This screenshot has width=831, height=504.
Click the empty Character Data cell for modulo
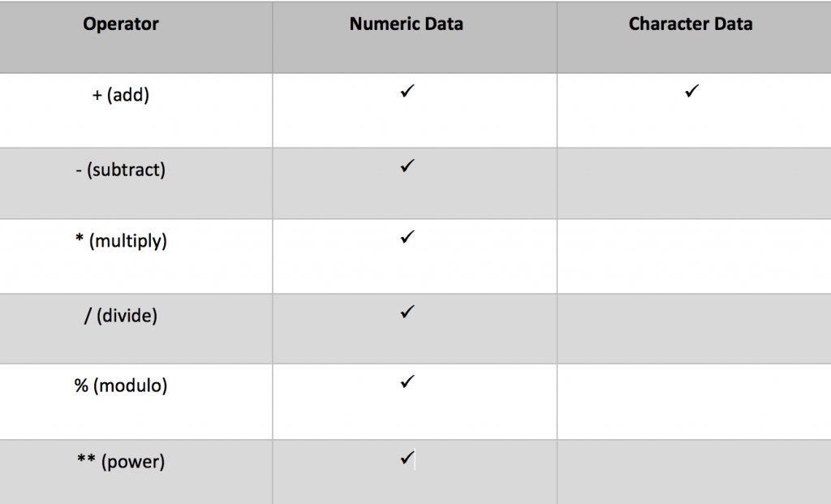pos(694,402)
